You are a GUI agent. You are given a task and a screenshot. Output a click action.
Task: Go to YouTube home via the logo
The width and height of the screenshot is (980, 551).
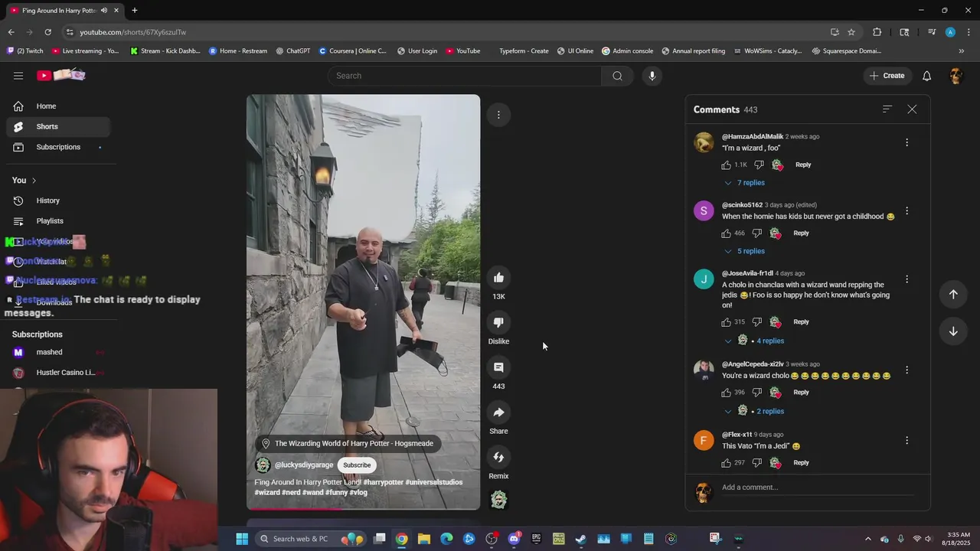click(x=60, y=75)
